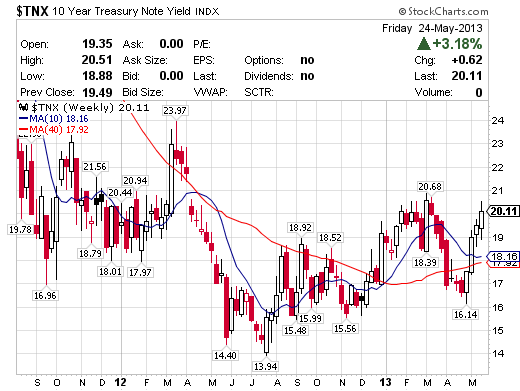Click the Chg value +0.62
This screenshot has height=391, width=520.
coord(467,60)
